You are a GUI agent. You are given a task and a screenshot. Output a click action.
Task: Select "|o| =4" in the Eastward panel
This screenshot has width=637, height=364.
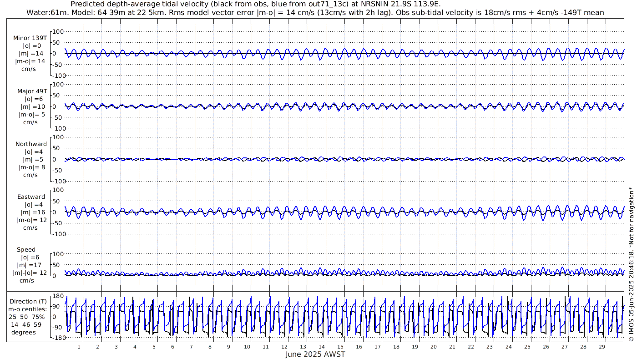(x=33, y=205)
